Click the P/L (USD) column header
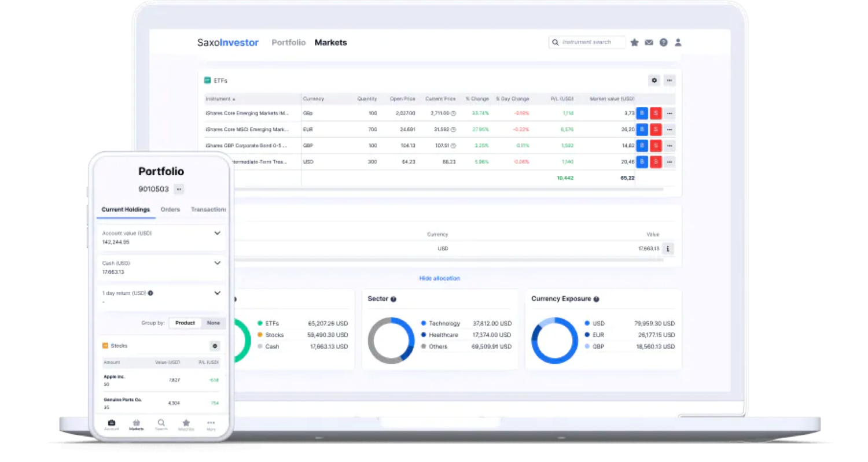Image resolution: width=868 pixels, height=462 pixels. tap(562, 99)
